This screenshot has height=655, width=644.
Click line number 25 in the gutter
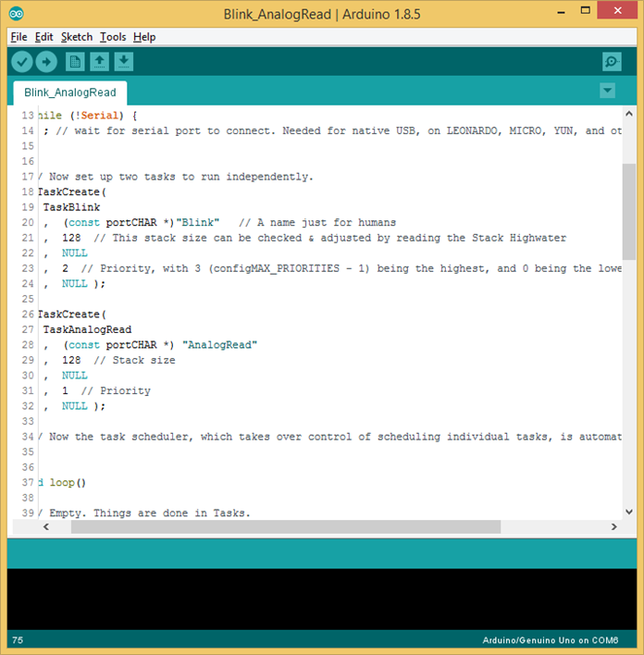tap(28, 299)
